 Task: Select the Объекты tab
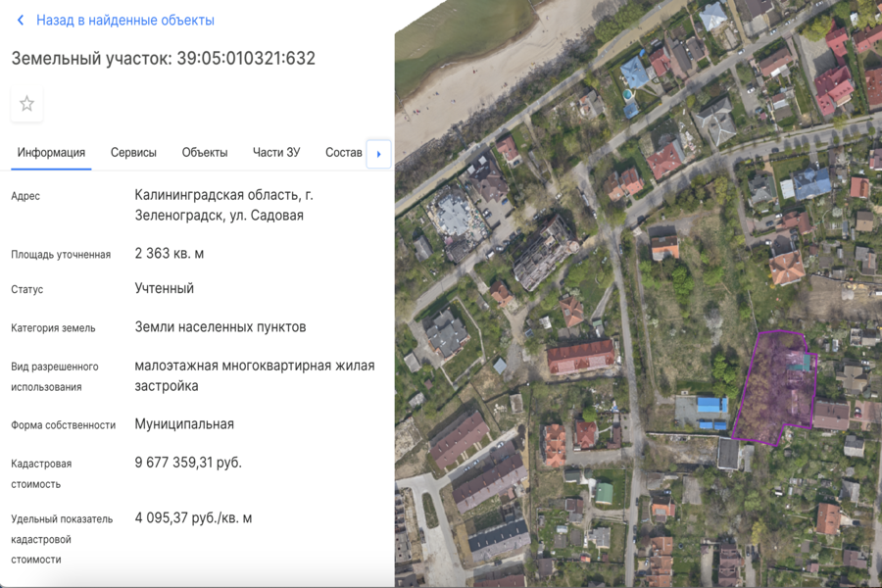pos(205,153)
